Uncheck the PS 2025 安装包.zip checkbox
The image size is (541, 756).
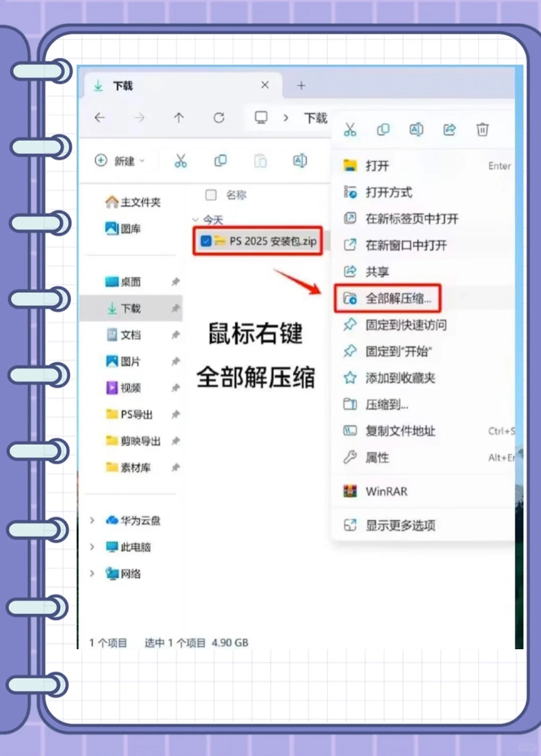(206, 241)
